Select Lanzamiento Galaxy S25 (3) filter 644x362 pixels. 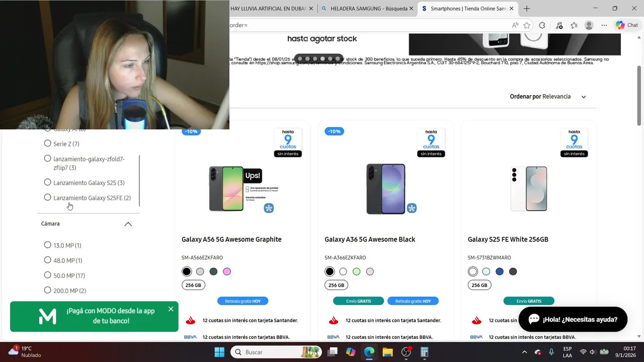(48, 182)
